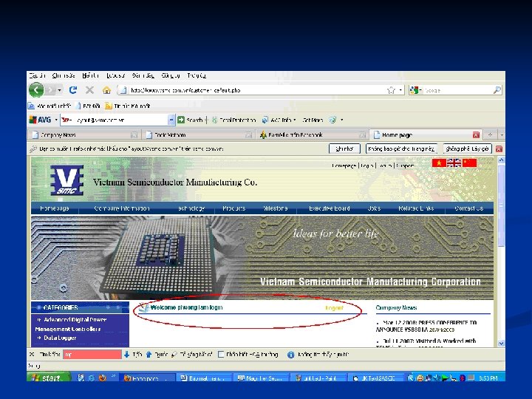Image resolution: width=532 pixels, height=399 pixels.
Task: Click the VSMC company logo
Action: [x=66, y=180]
